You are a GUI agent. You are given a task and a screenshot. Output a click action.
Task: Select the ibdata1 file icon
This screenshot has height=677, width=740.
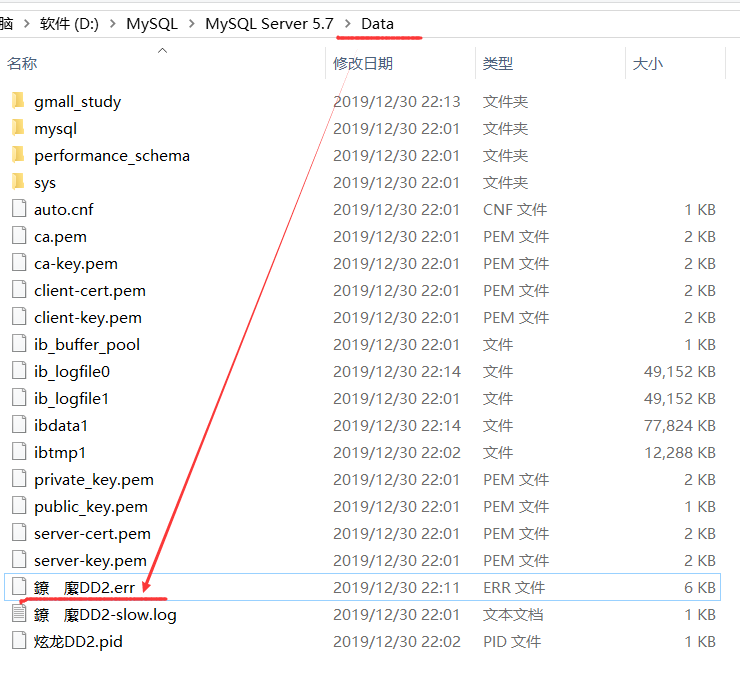18,425
